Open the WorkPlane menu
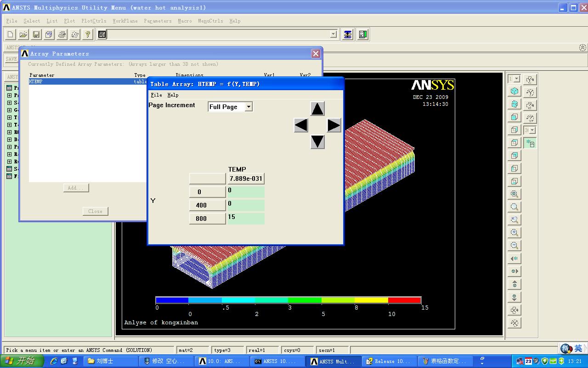Image resolution: width=588 pixels, height=368 pixels. pos(125,21)
